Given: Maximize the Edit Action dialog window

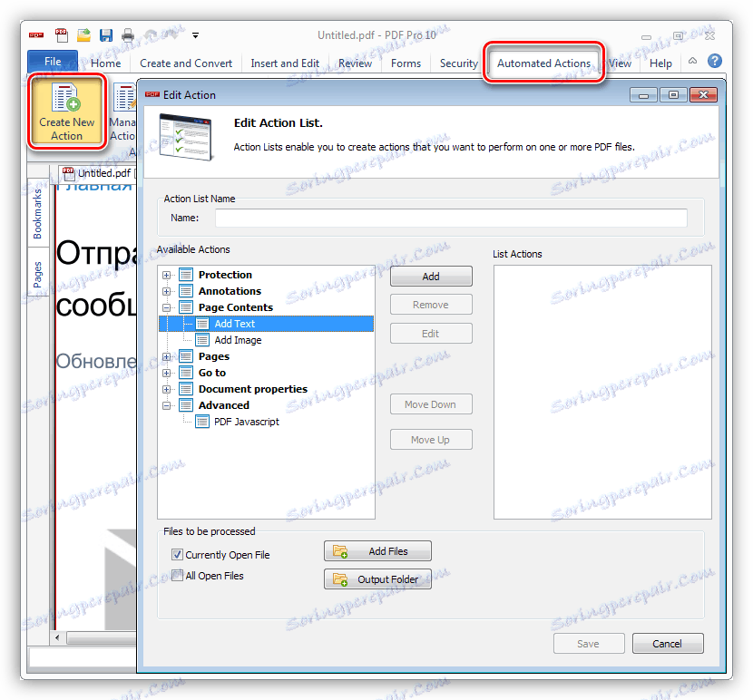Looking at the screenshot, I should click(673, 95).
